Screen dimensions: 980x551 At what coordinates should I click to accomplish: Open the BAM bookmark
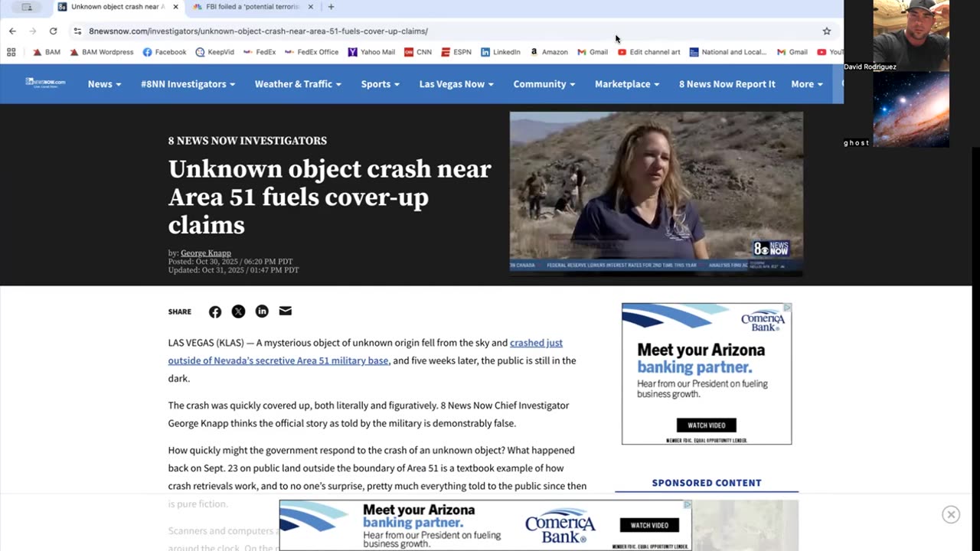point(47,52)
